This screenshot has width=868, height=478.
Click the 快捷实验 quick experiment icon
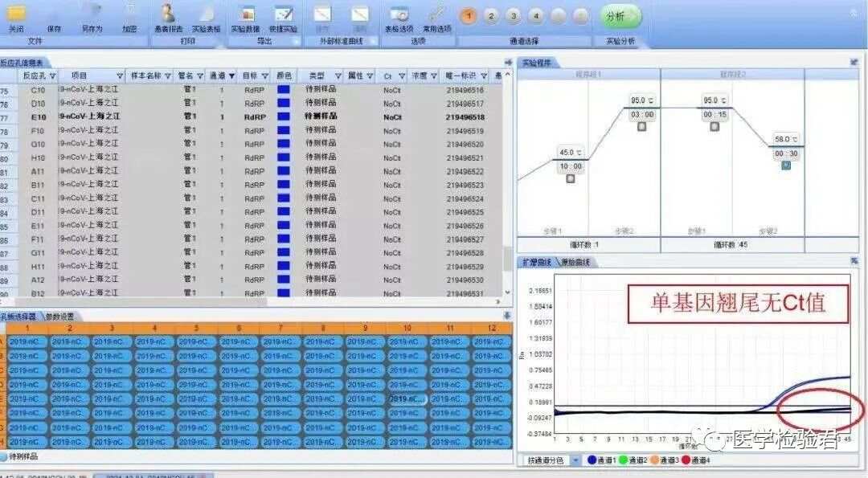283,14
